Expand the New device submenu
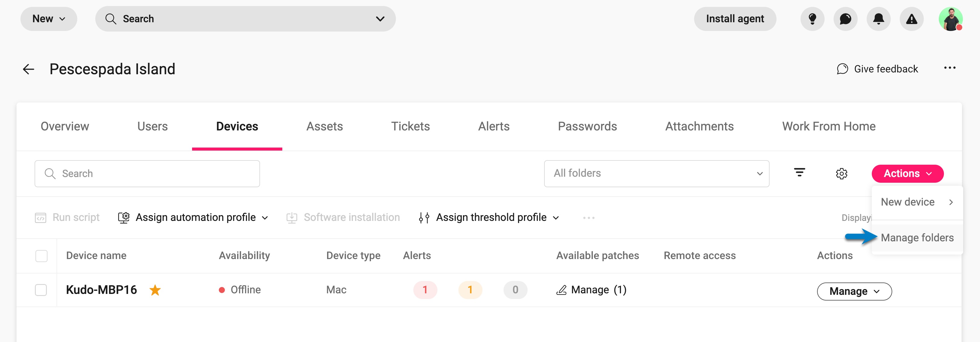The image size is (980, 342). click(x=917, y=202)
